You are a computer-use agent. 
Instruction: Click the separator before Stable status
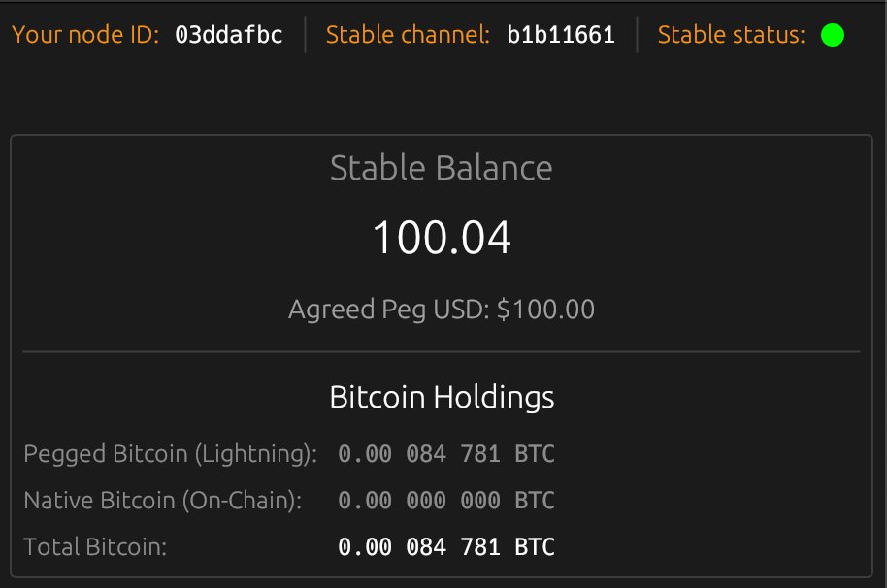tap(637, 35)
